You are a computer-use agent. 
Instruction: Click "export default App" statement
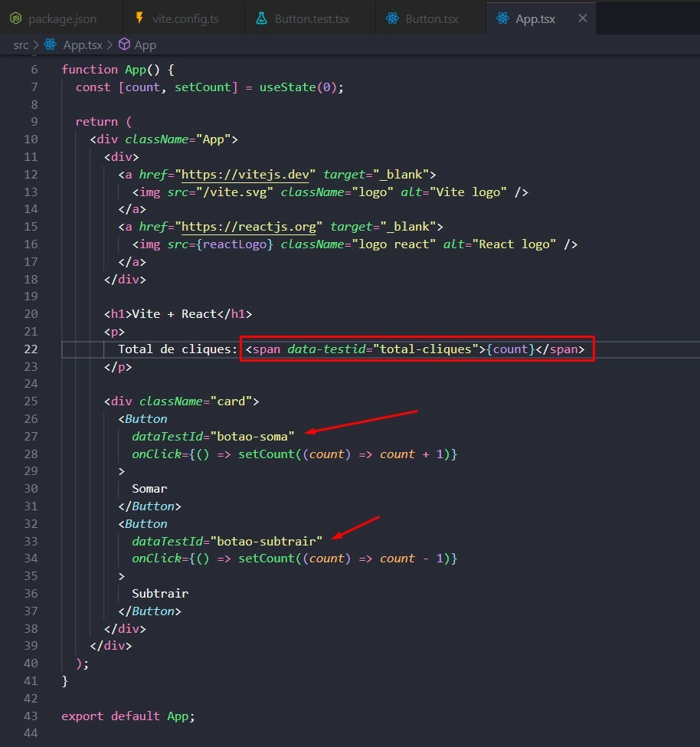(128, 716)
